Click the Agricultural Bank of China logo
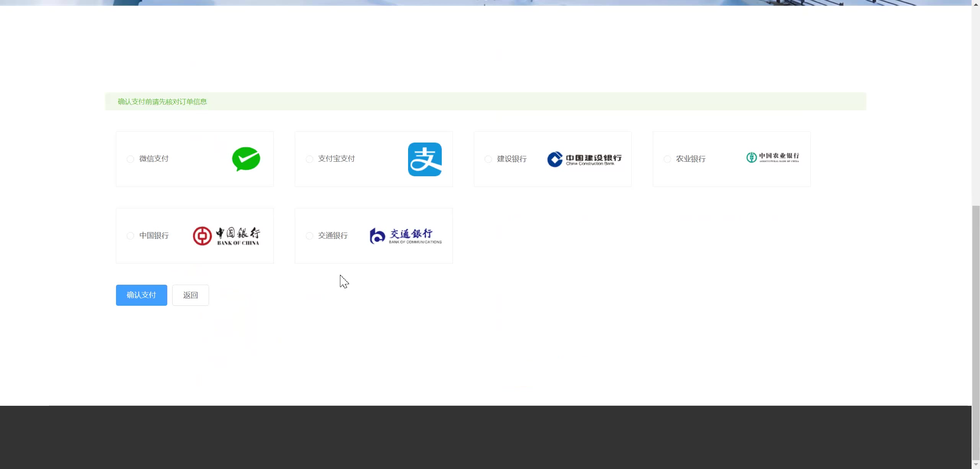 pos(773,157)
